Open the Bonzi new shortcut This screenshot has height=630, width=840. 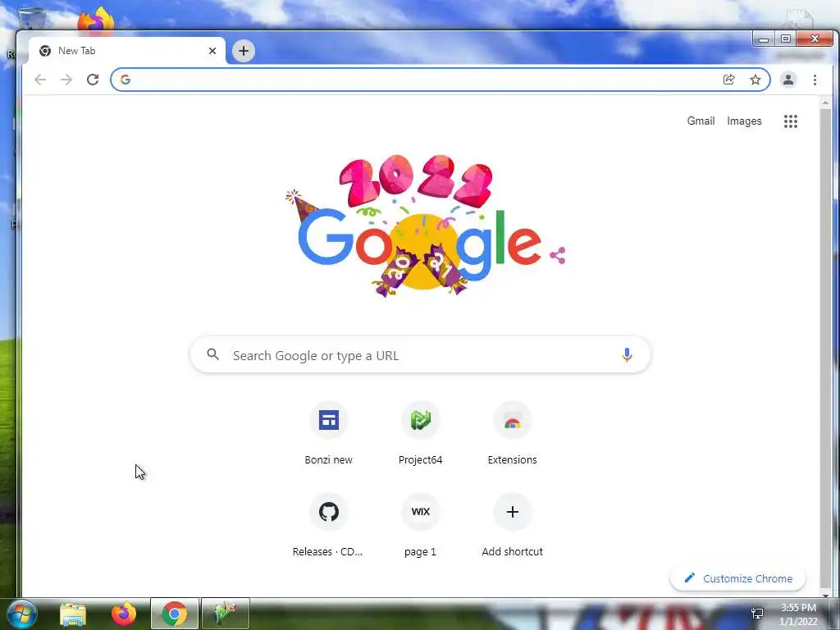328,433
